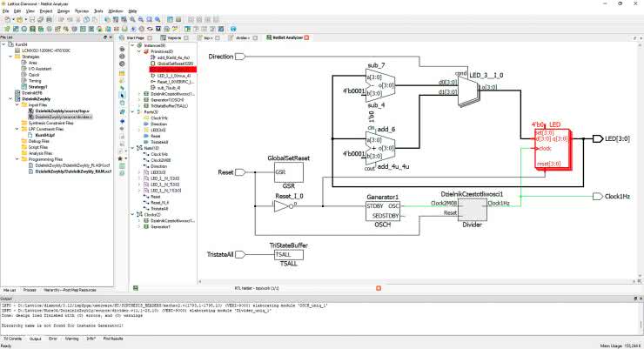This screenshot has height=349, width=644.
Task: Close the Netlist Analyzer tab with its red X
Action: click(x=306, y=38)
